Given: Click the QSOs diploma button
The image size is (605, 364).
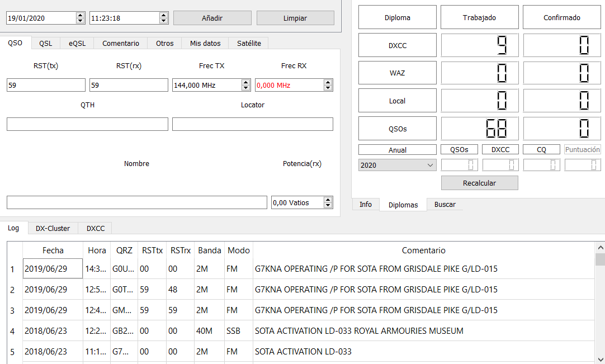Looking at the screenshot, I should click(398, 129).
